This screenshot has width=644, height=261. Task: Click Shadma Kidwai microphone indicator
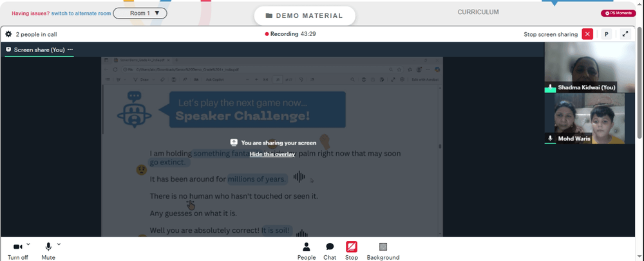pyautogui.click(x=550, y=87)
